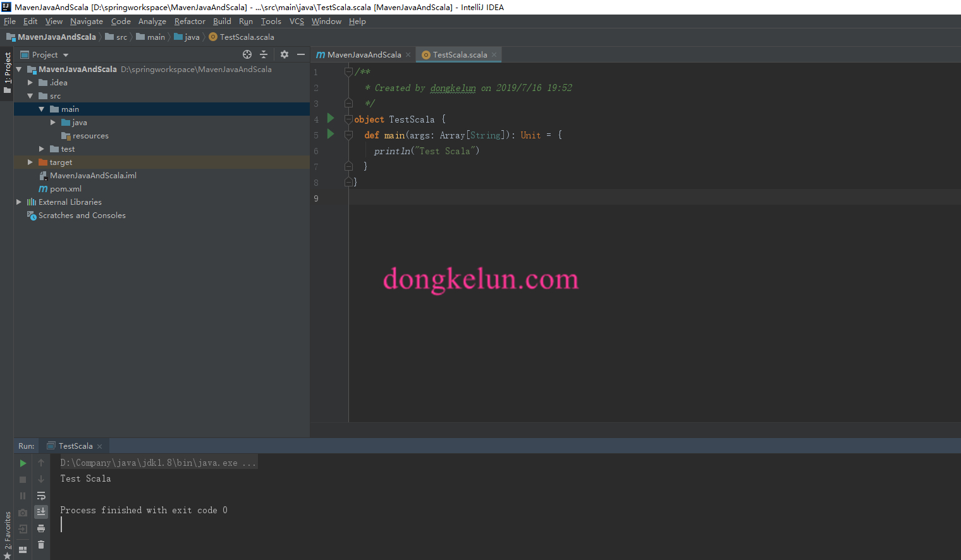Open the File menu
This screenshot has height=560, width=961.
(9, 21)
